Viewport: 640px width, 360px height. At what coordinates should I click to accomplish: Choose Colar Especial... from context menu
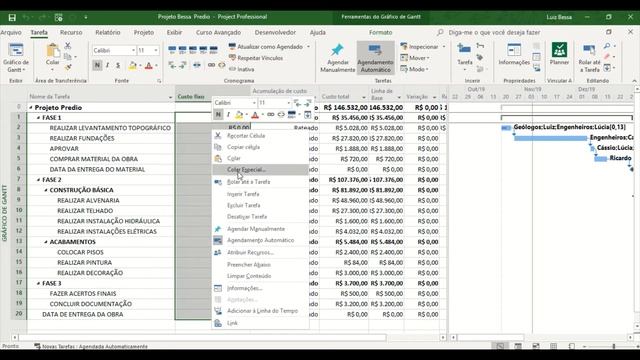click(x=260, y=170)
